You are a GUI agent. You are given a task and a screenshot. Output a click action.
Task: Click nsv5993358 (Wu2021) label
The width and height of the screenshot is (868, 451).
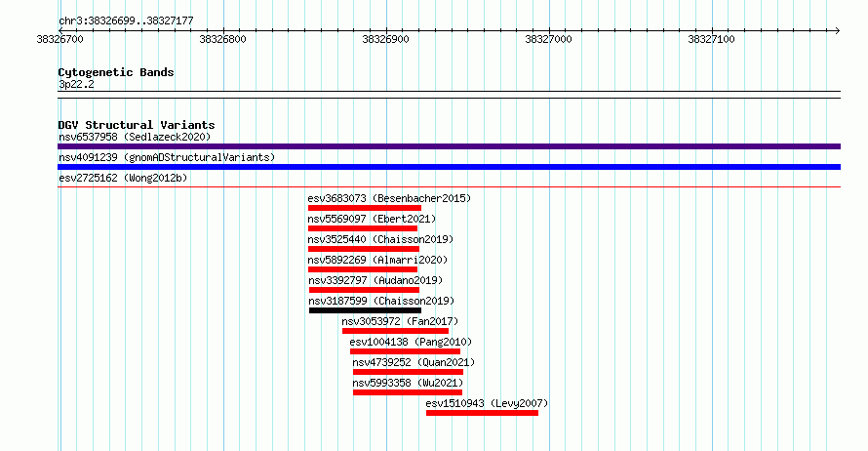click(408, 383)
